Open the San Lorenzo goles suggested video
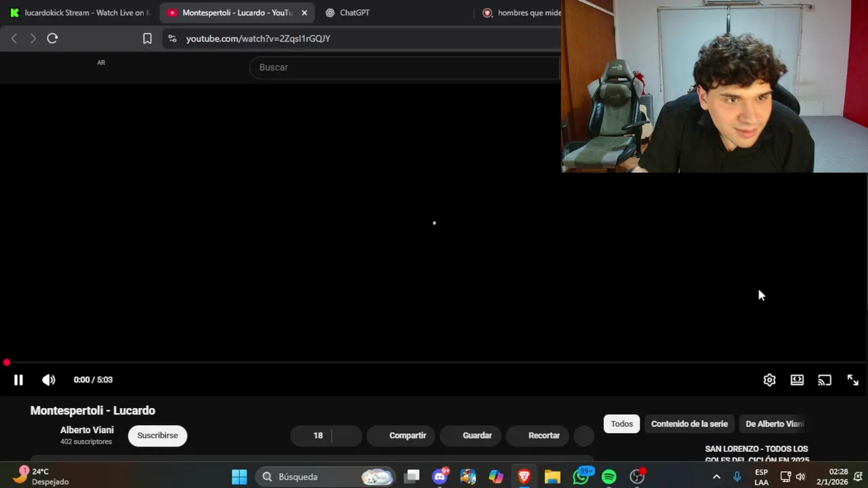868x488 pixels. [x=756, y=454]
